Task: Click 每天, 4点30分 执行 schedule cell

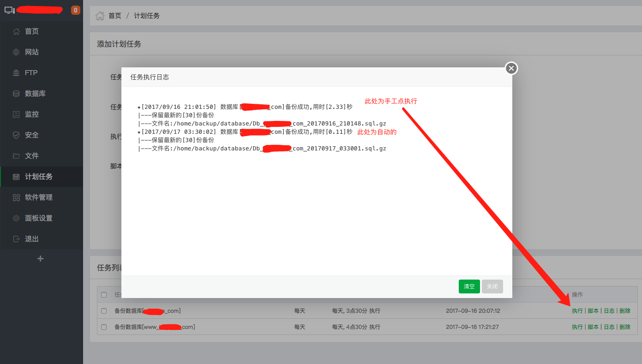Action: (356, 327)
